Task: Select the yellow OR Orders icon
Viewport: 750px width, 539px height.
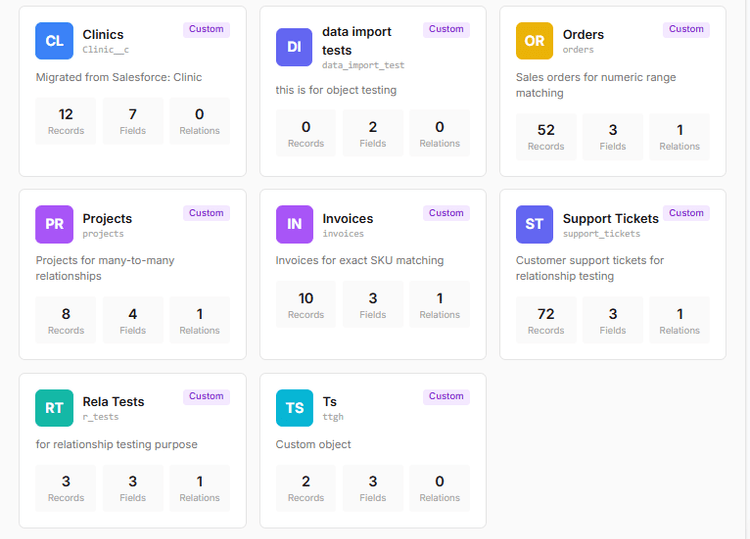Action: tap(534, 41)
